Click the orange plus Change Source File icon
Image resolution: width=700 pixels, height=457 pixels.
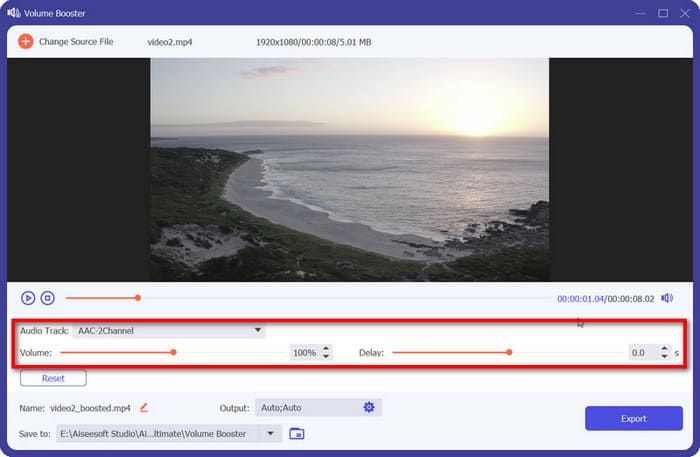25,41
